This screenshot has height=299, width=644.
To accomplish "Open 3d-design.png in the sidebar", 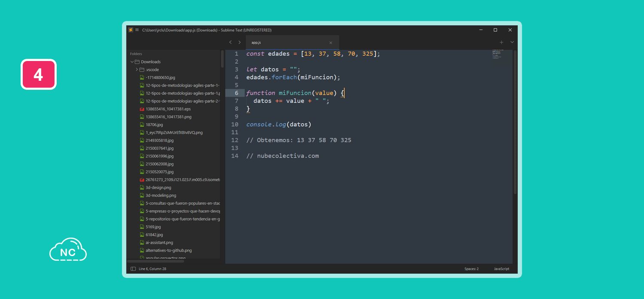I will click(x=158, y=187).
